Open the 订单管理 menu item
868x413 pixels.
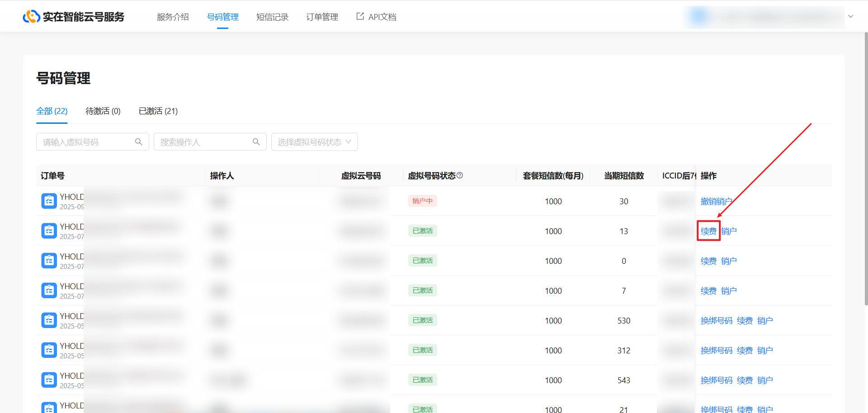322,17
